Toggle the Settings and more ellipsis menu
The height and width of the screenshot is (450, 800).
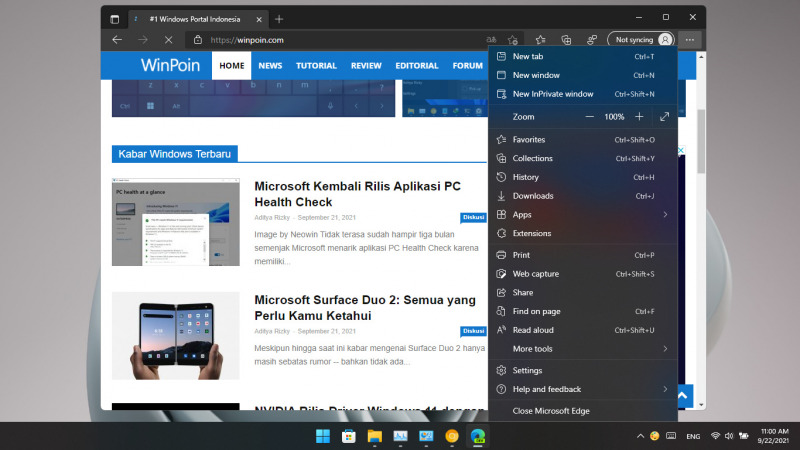tap(690, 40)
